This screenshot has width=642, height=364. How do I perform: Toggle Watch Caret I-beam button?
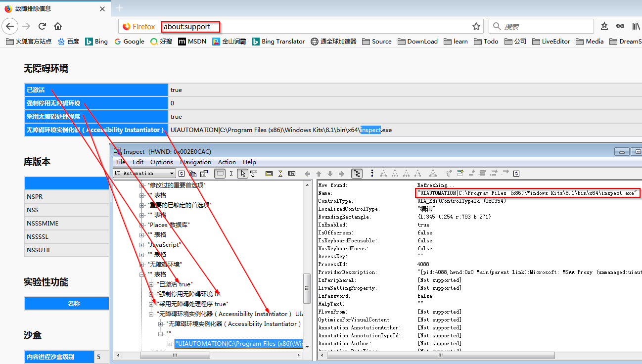pos(231,174)
